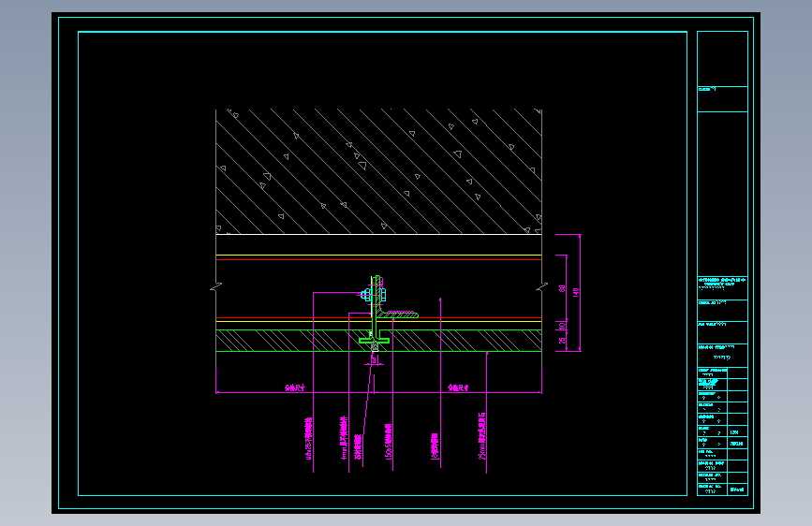This screenshot has width=812, height=526.
Task: Click the 140 overall dimension text
Action: 575,293
